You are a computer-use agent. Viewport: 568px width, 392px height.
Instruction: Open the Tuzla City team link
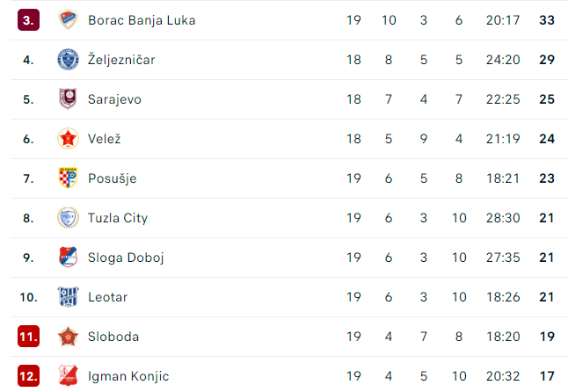(x=118, y=218)
